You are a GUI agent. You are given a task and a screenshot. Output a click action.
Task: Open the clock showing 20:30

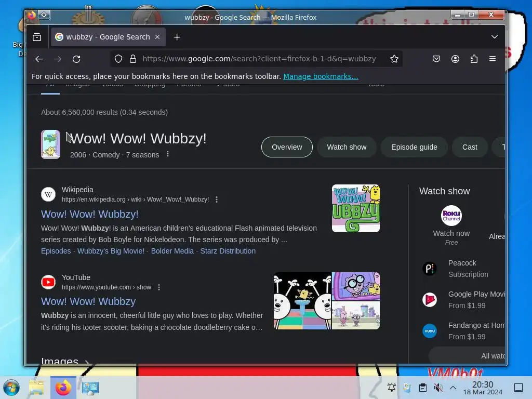483,388
